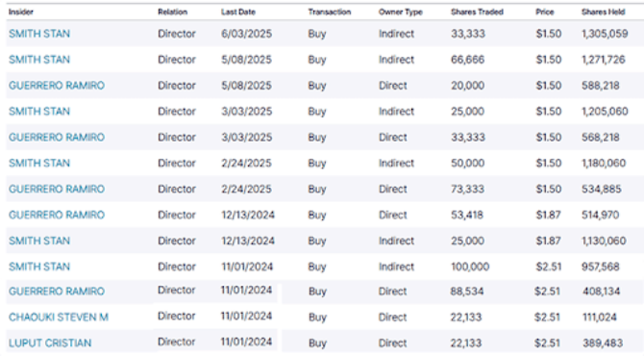Sort by Insider column header
The width and height of the screenshot is (644, 356).
click(x=21, y=12)
